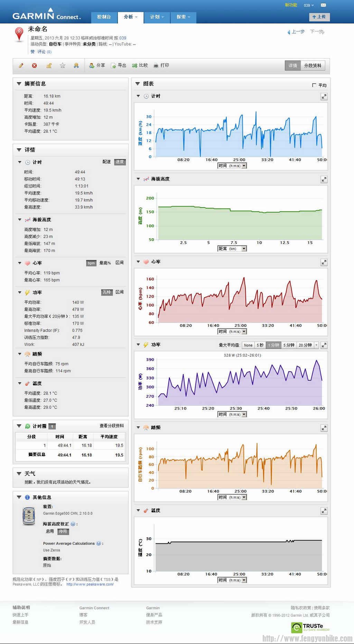354x644 pixels.
Task: Click the mail envelope icon in the header
Action: point(323,5)
